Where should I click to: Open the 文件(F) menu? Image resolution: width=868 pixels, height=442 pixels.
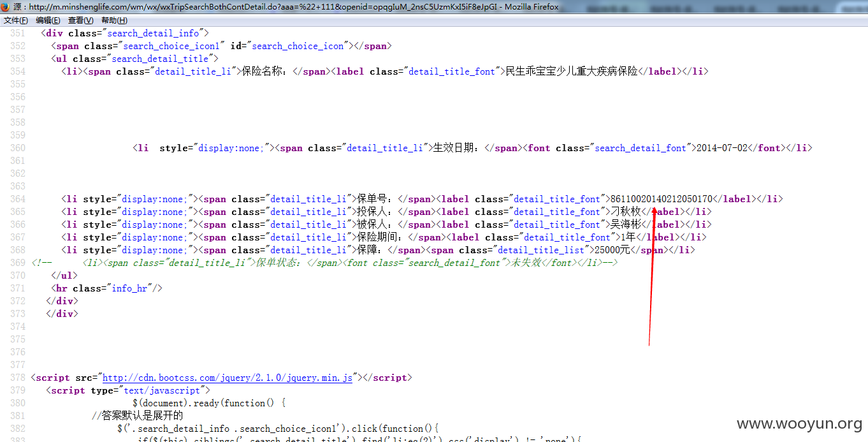16,20
